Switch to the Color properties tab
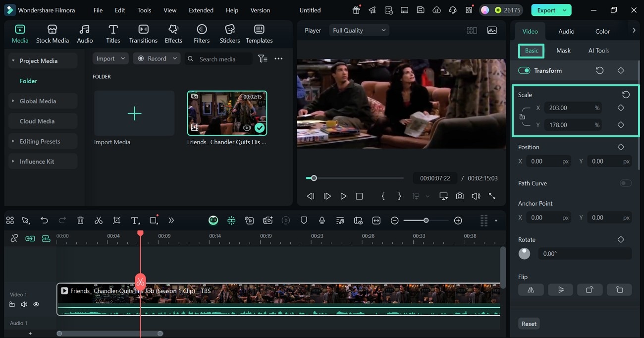Image resolution: width=644 pixels, height=338 pixels. tap(602, 31)
